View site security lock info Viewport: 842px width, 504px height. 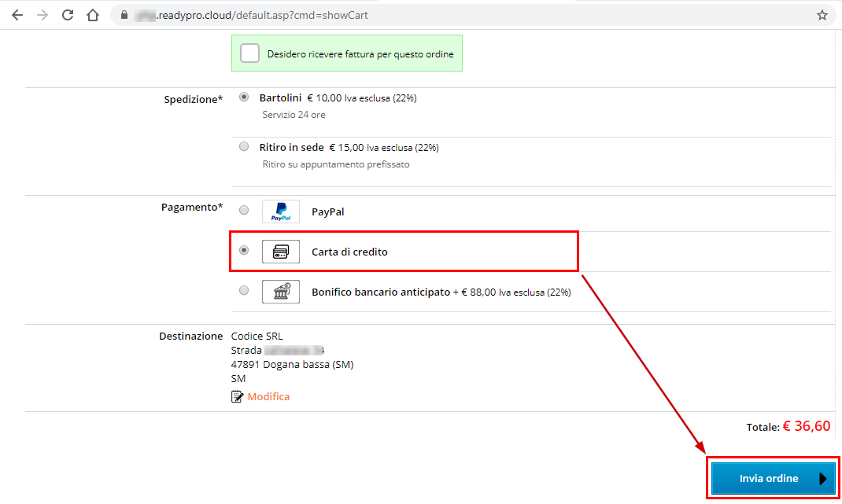point(124,15)
